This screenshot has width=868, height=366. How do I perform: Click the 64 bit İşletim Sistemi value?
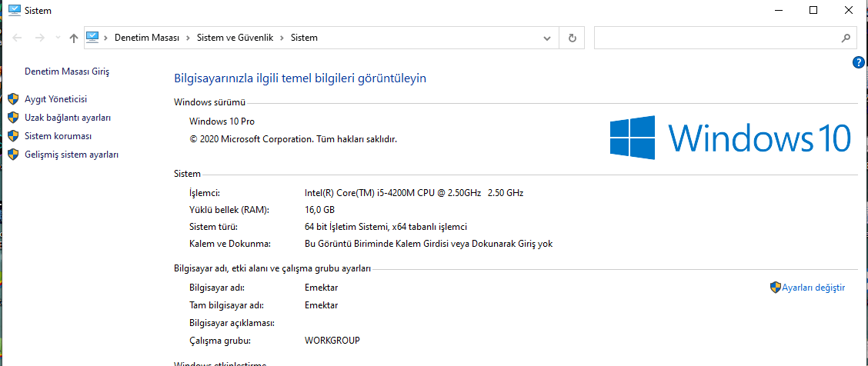386,227
